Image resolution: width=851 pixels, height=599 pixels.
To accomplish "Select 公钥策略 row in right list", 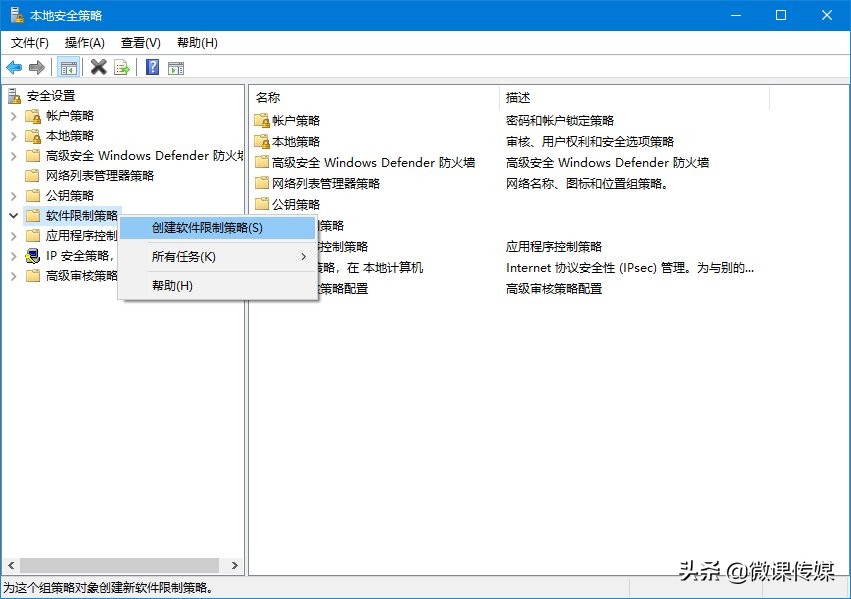I will 288,205.
